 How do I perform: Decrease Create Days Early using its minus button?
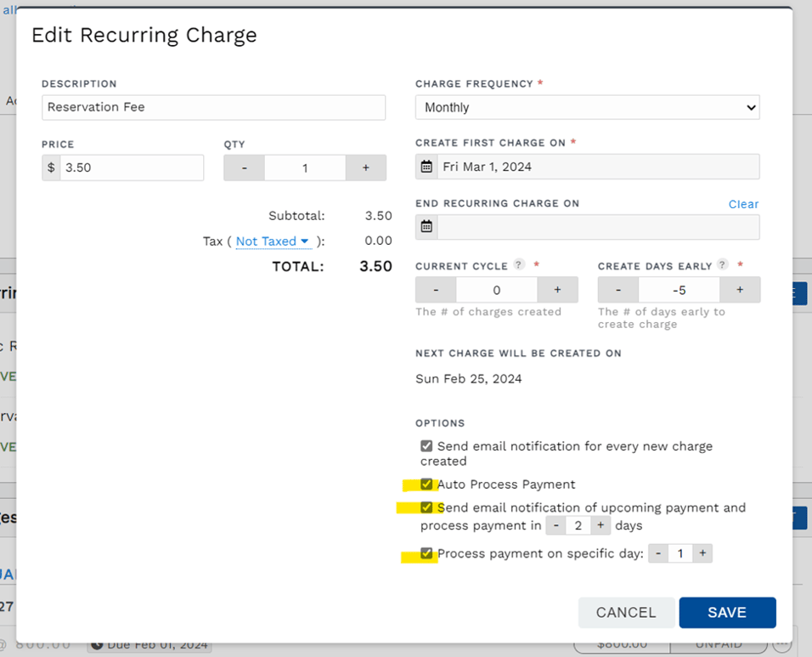pyautogui.click(x=617, y=289)
